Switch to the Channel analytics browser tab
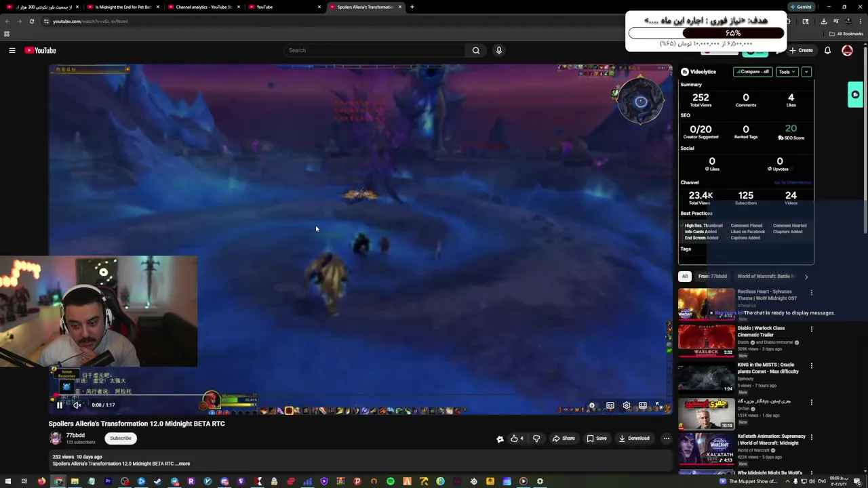 click(x=203, y=7)
